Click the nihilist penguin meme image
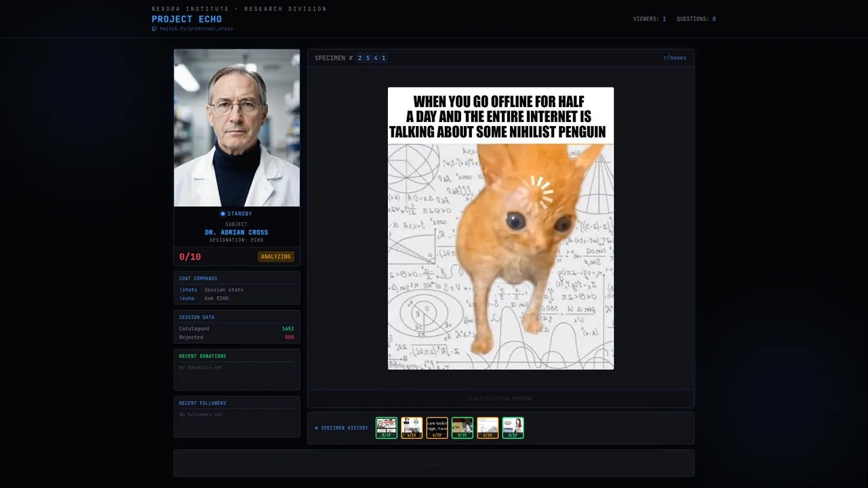This screenshot has width=868, height=488. coord(500,228)
